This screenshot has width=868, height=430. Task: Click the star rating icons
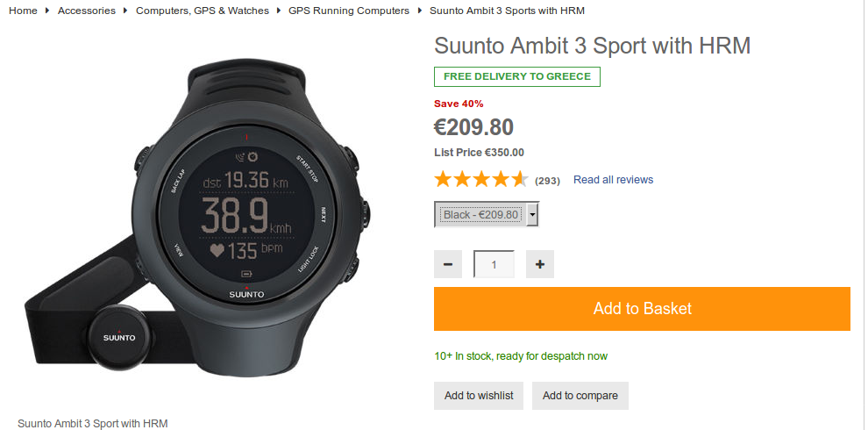(x=481, y=180)
